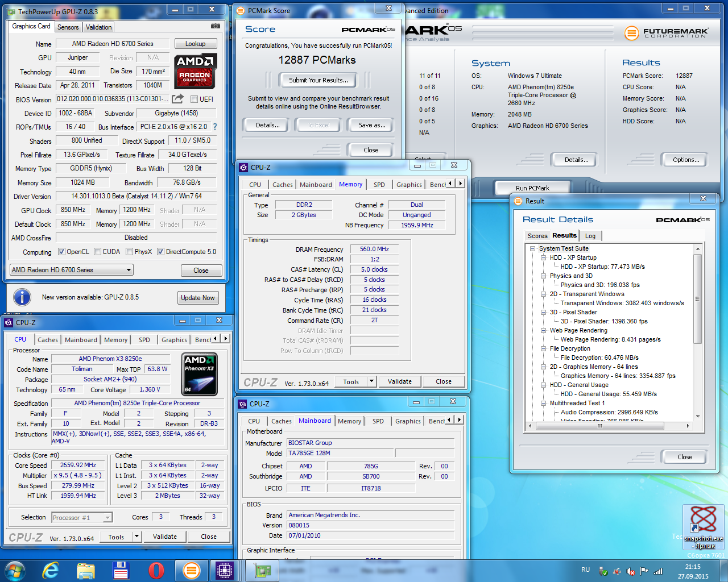Screen dimensions: 728x582
Task: Toggle the DirectCompute 5.0 checkbox
Action: (161, 252)
